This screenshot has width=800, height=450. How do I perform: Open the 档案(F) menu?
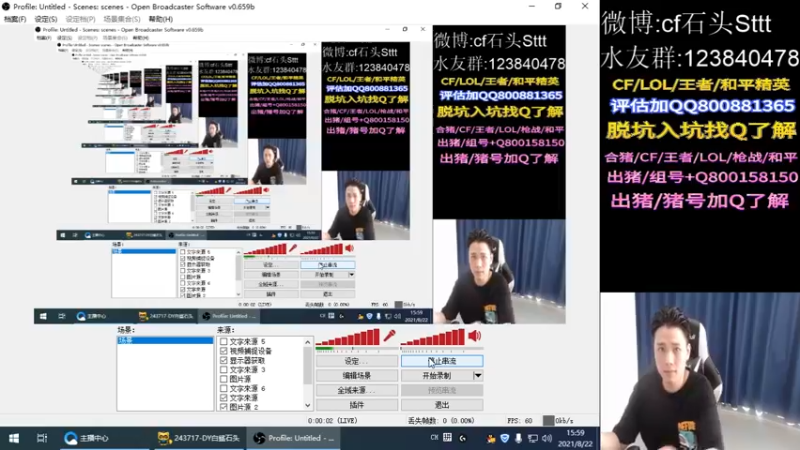(x=15, y=19)
